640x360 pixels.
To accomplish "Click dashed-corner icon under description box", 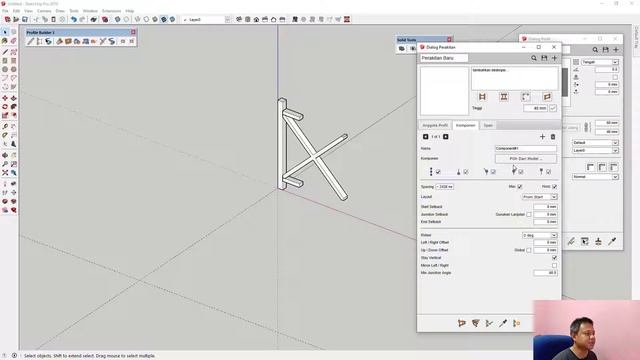I will pyautogui.click(x=526, y=97).
